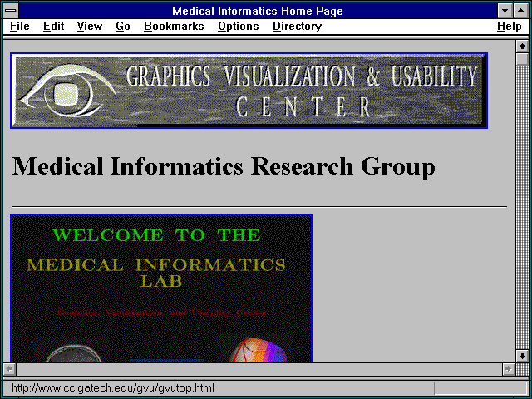Click the vertical scrollbar down arrow
The image size is (532, 399).
click(x=522, y=356)
